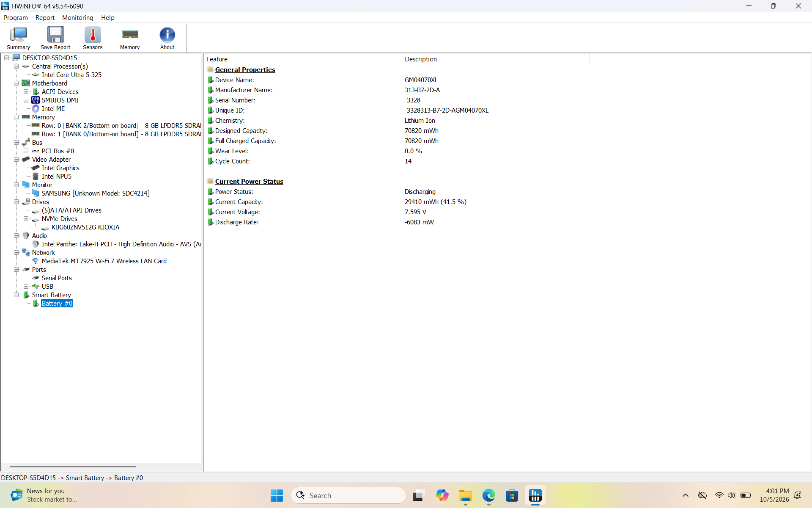Screen dimensions: 812x508
Task: Click the General Properties section heading
Action: 245,70
